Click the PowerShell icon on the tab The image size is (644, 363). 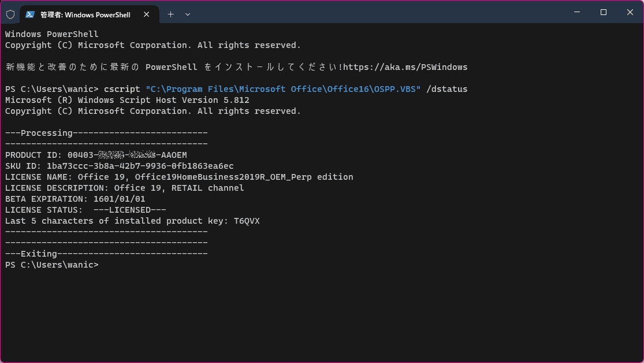29,14
